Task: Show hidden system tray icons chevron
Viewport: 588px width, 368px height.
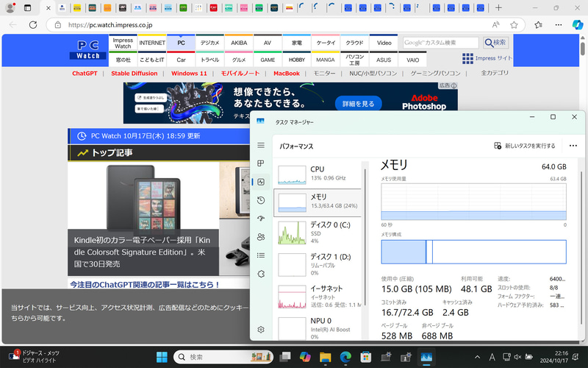Action: tap(477, 357)
